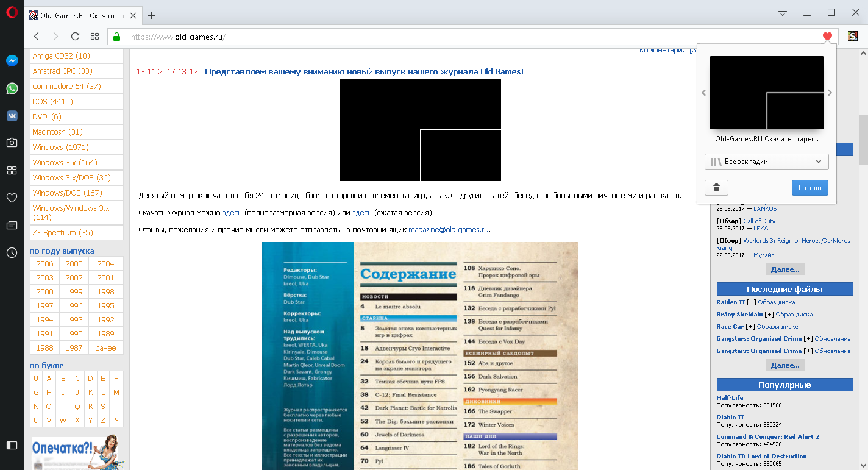Expand the 'Все закладки' folder dropdown

767,162
